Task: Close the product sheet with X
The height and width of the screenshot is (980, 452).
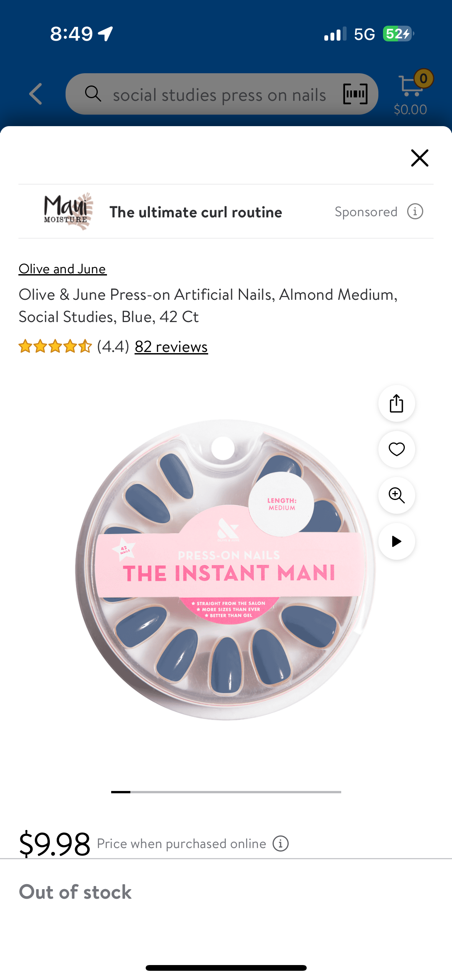Action: click(420, 158)
